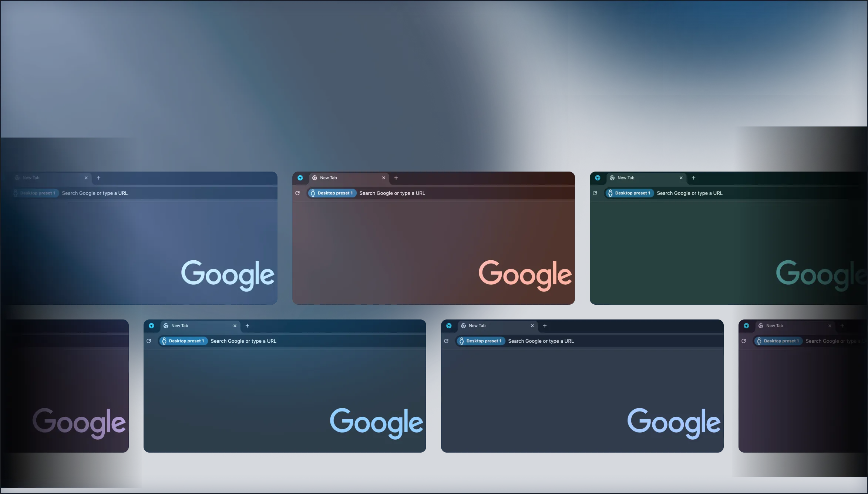Viewport: 868px width, 494px height.
Task: Click the Desktop preset 1 chip in the green window
Action: tap(629, 193)
